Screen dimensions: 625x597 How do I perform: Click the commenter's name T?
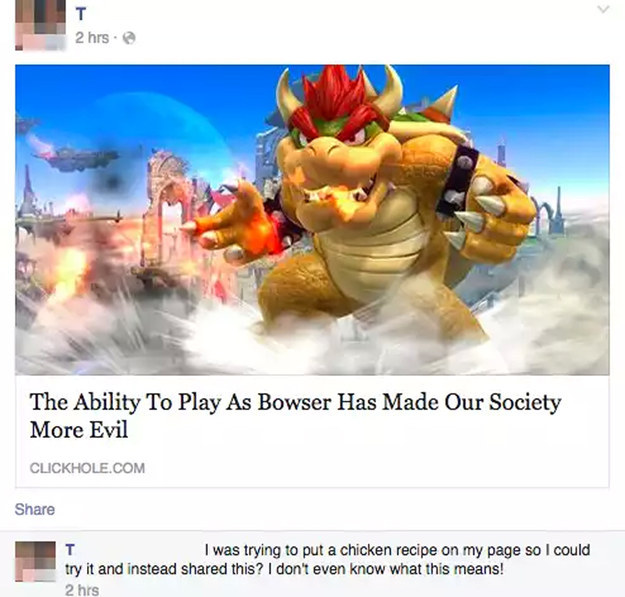[x=70, y=550]
